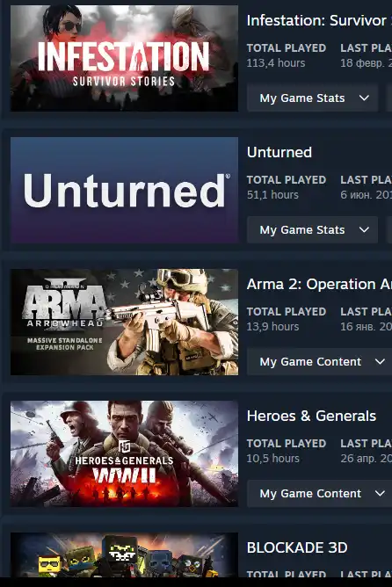Image resolution: width=392 pixels, height=587 pixels.
Task: Expand My Game Stats for Unturned
Action: point(313,230)
